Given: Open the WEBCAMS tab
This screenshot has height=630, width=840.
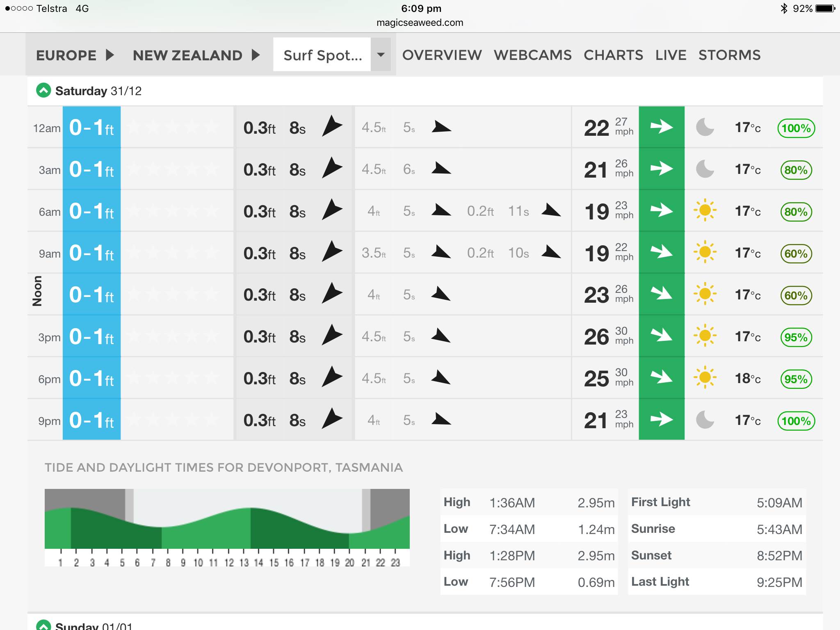Looking at the screenshot, I should pyautogui.click(x=532, y=55).
